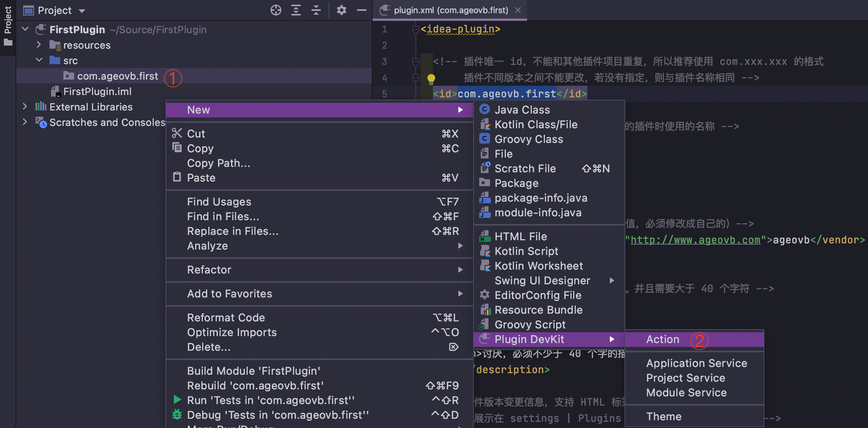The height and width of the screenshot is (428, 868).
Task: Create a new File from submenu
Action: point(549,154)
